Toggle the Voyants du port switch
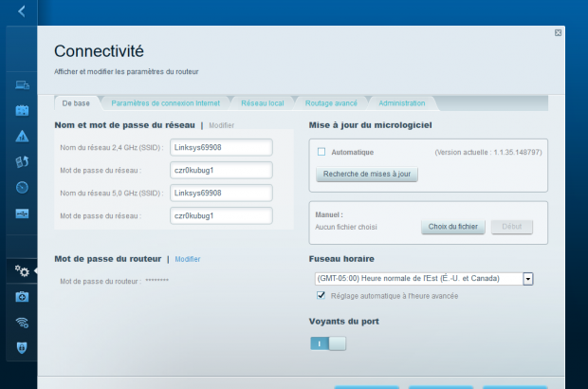588x389 pixels. coord(328,343)
